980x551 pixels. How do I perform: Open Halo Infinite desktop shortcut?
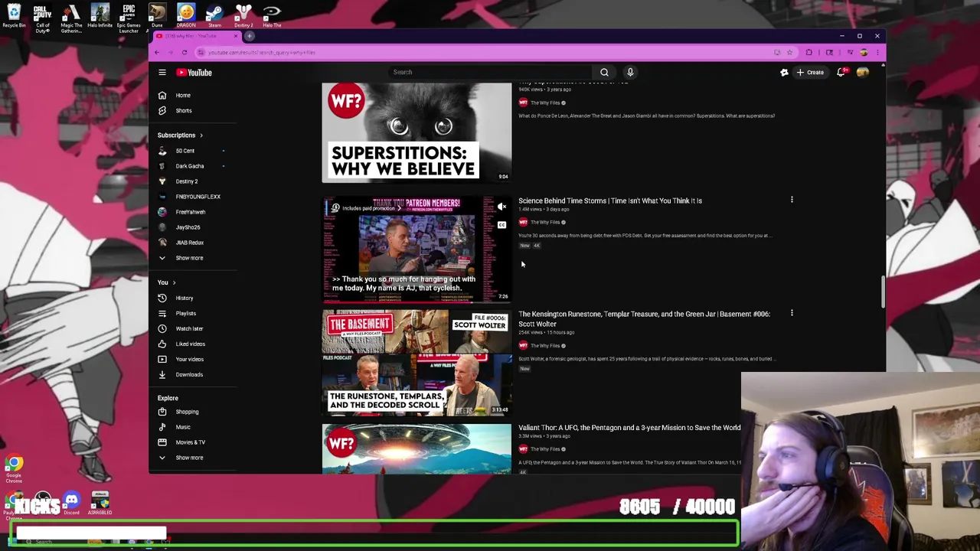[100, 15]
